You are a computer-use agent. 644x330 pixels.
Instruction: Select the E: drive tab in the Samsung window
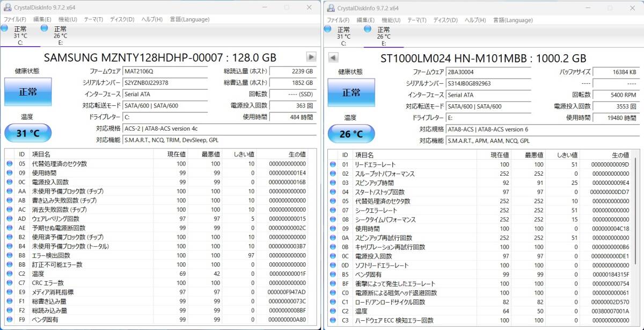pyautogui.click(x=60, y=35)
